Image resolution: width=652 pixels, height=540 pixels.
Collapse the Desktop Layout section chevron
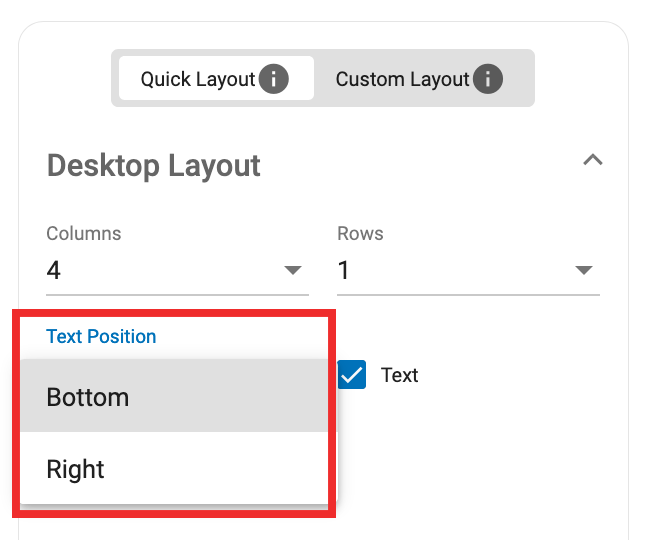tap(593, 160)
